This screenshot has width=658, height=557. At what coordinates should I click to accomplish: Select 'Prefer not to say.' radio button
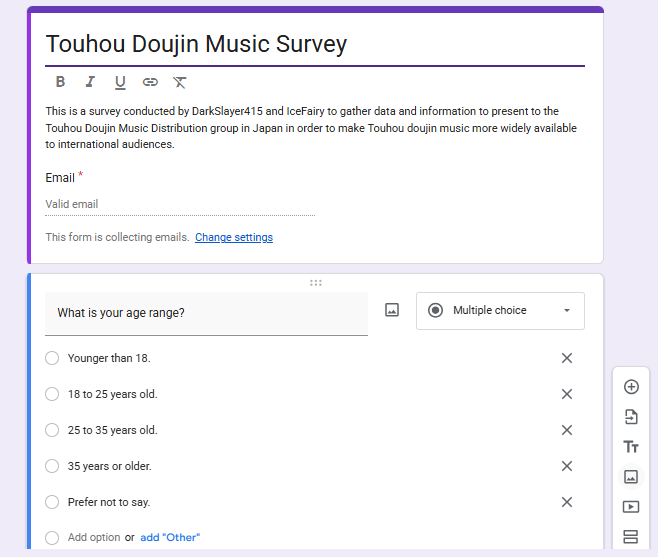(x=52, y=502)
